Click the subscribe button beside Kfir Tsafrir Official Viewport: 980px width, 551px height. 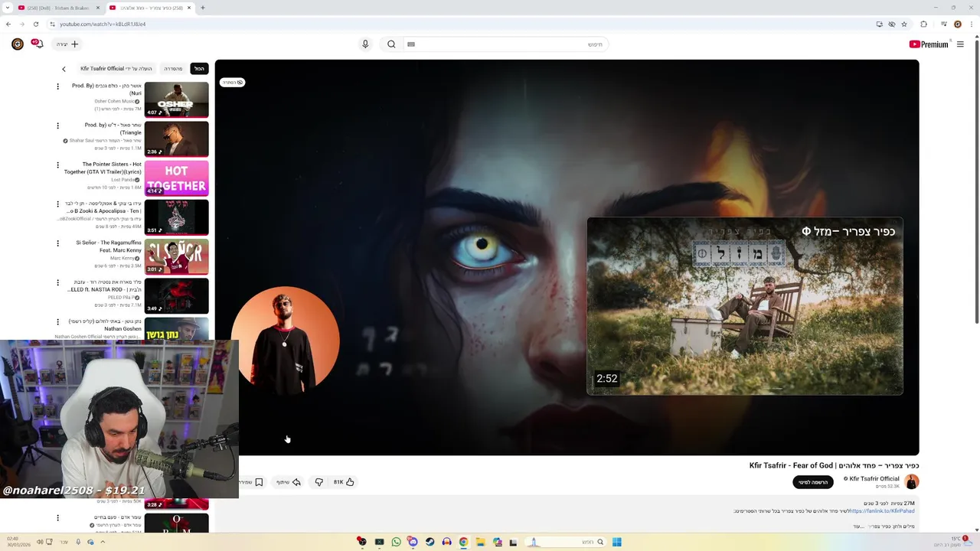pos(813,482)
